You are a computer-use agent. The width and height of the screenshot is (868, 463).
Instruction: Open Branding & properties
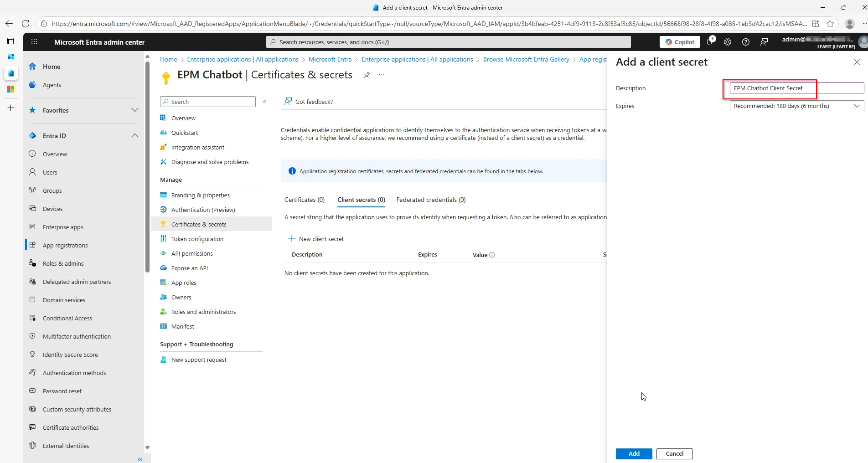200,195
